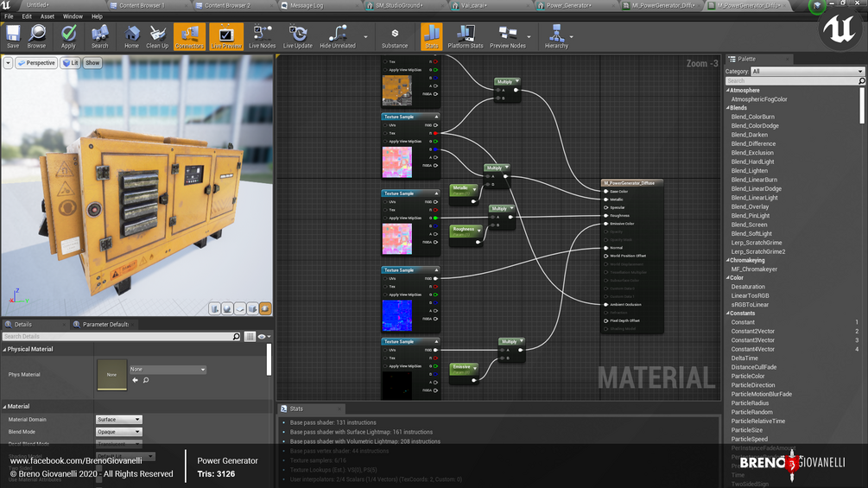
Task: Toggle Live Preview in the toolbar
Action: (226, 36)
